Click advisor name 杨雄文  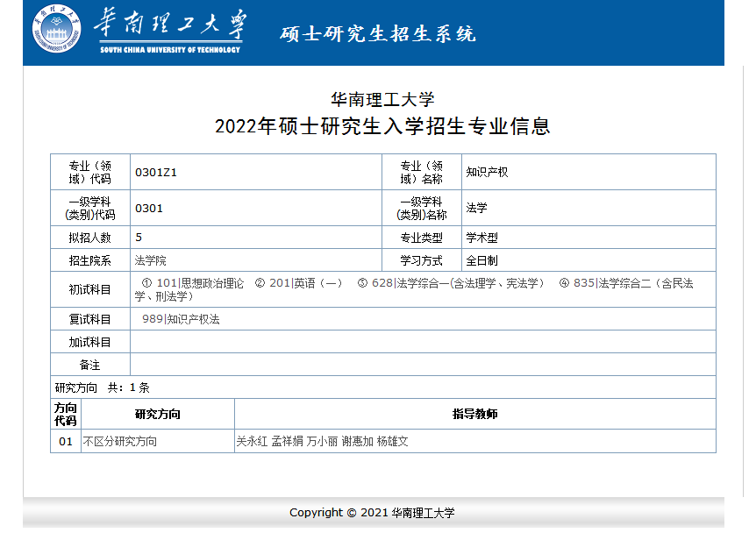point(392,442)
